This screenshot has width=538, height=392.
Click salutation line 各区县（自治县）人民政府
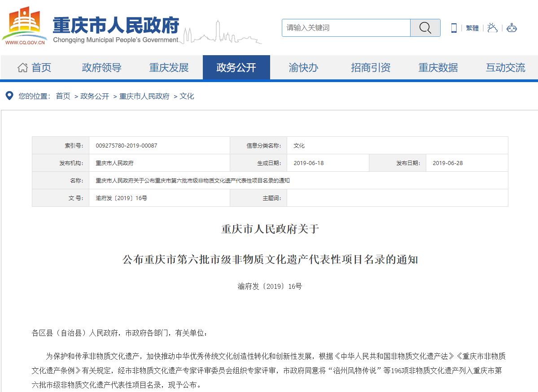click(119, 333)
